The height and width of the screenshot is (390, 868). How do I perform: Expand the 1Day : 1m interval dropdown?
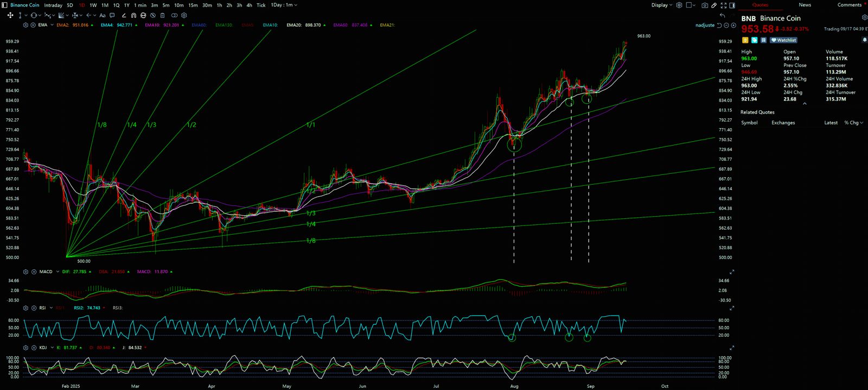point(284,5)
